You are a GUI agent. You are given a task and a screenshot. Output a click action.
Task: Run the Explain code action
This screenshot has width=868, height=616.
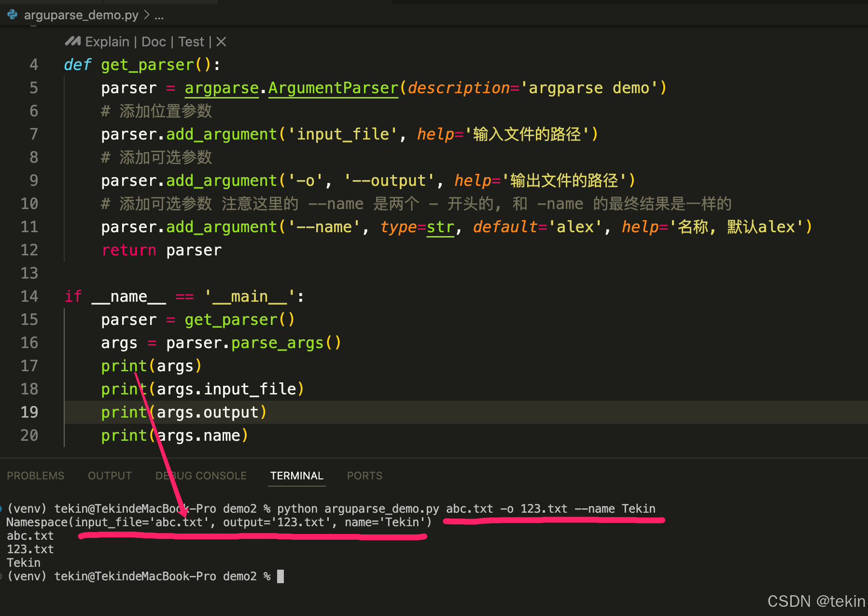coord(107,42)
